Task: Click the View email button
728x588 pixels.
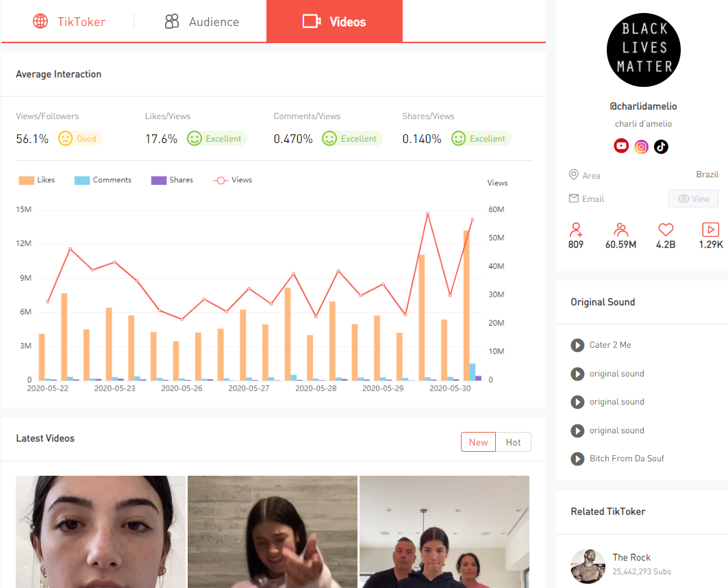Action: (693, 199)
